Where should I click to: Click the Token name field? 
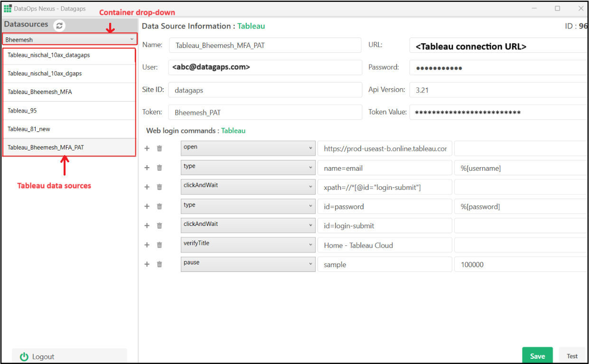[x=265, y=112]
